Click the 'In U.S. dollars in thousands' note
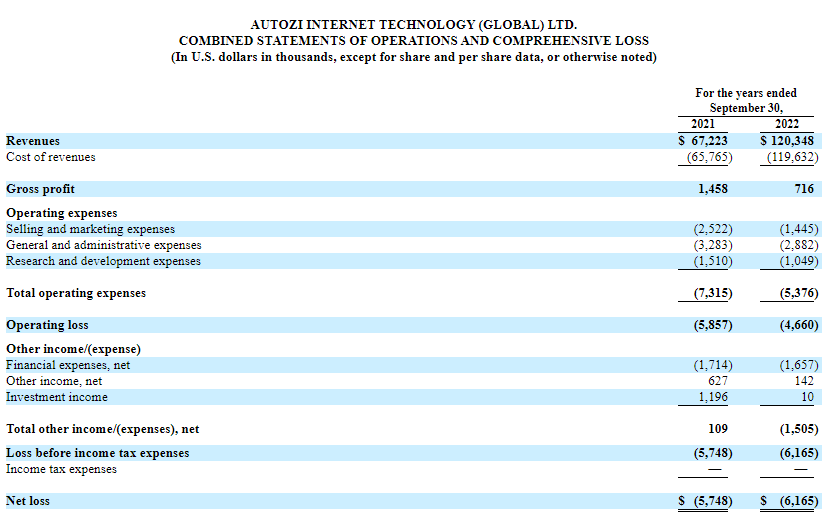 [413, 57]
